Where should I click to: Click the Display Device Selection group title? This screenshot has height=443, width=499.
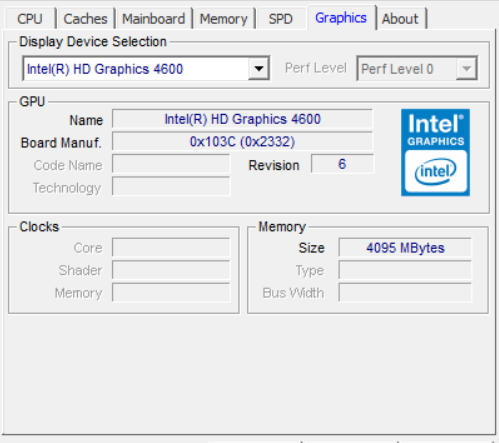point(93,42)
